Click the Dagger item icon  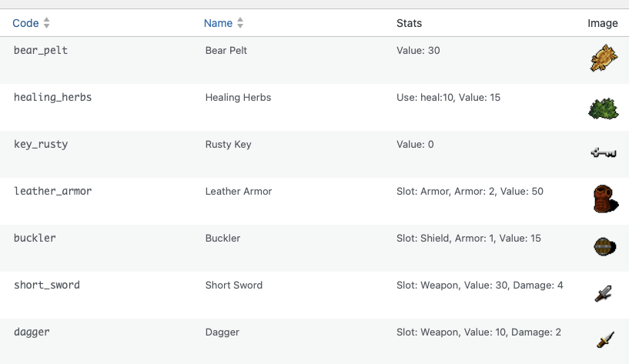pos(605,339)
